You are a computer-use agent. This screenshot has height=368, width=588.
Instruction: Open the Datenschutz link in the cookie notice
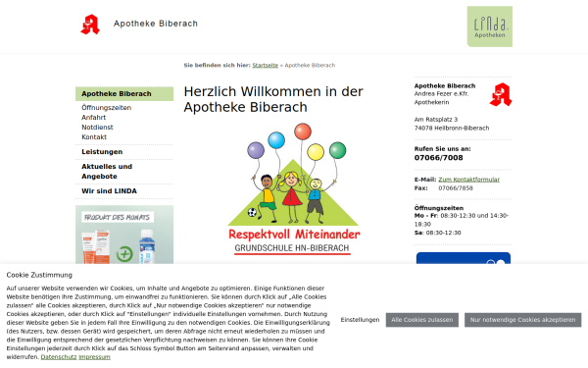59,357
